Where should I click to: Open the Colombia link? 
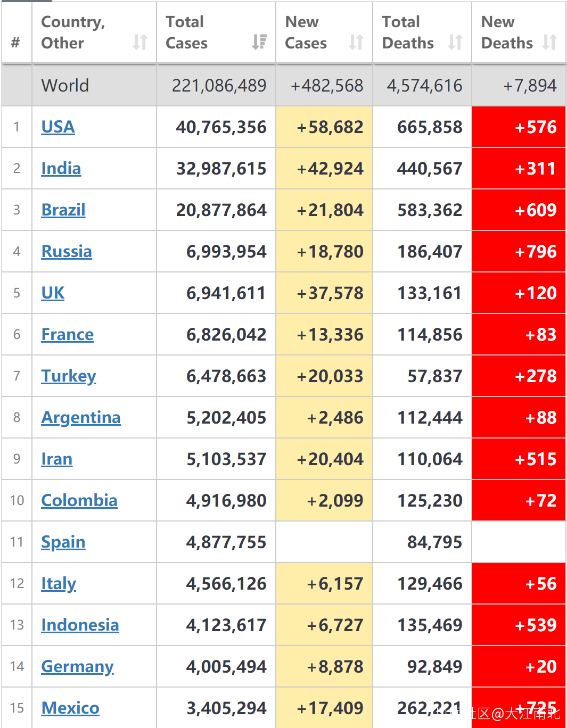(79, 501)
